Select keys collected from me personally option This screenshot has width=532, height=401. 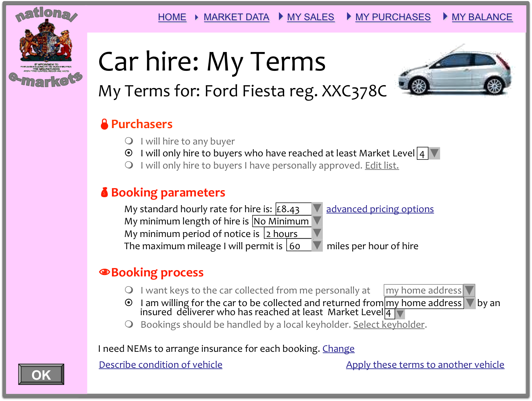point(129,290)
